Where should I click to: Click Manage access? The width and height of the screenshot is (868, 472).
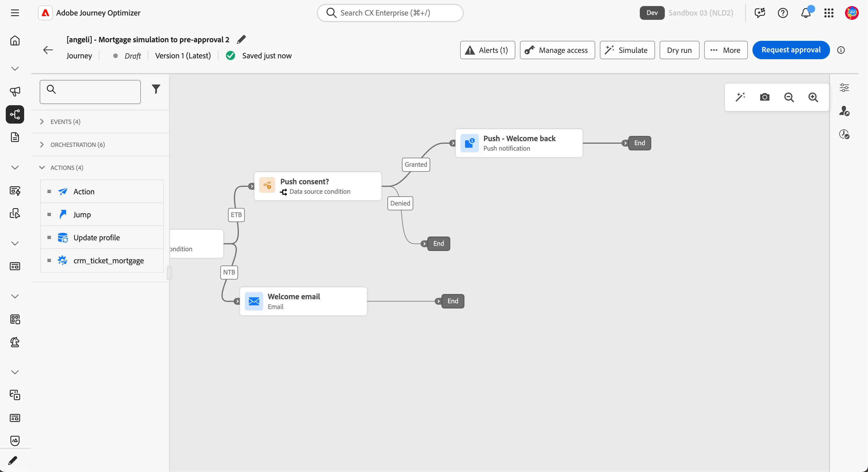pos(557,50)
